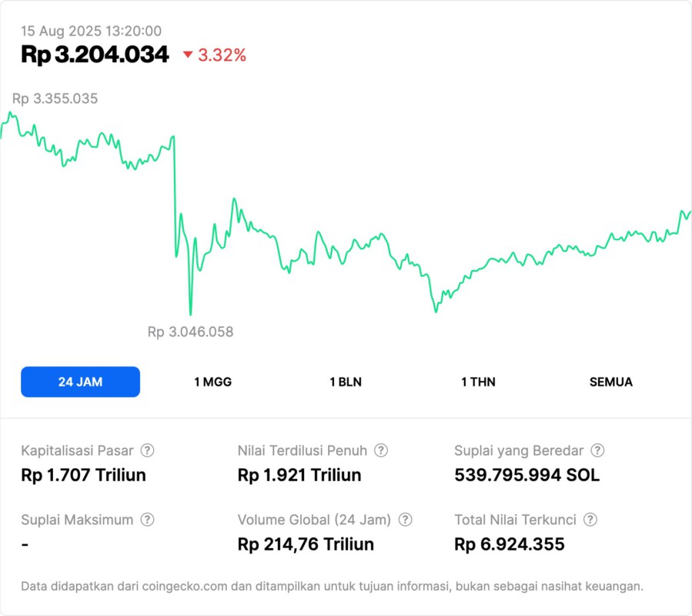Click the high label Rp 3.355.035
Viewport: 692px width, 616px height.
pyautogui.click(x=55, y=99)
